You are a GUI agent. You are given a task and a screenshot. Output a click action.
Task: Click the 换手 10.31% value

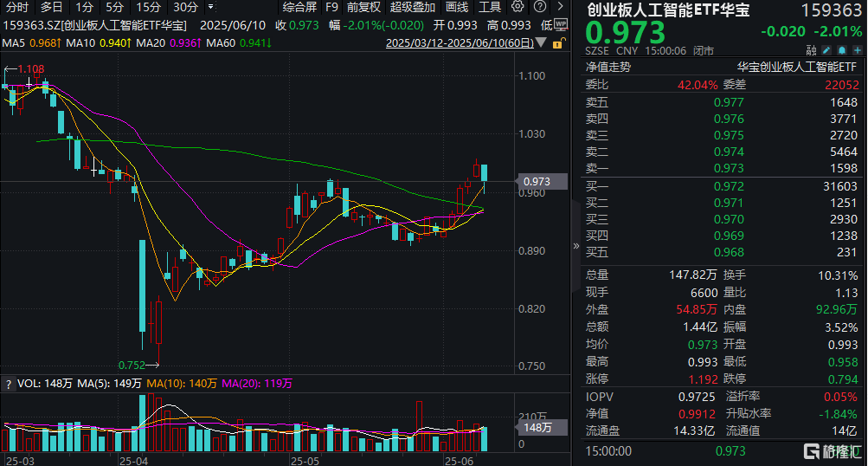838,275
